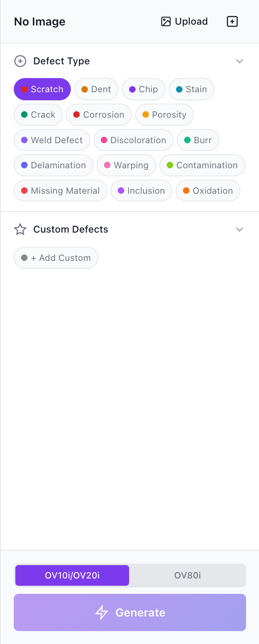This screenshot has height=644, width=259.
Task: Collapse the Defect Type section chevron
Action: (x=240, y=61)
